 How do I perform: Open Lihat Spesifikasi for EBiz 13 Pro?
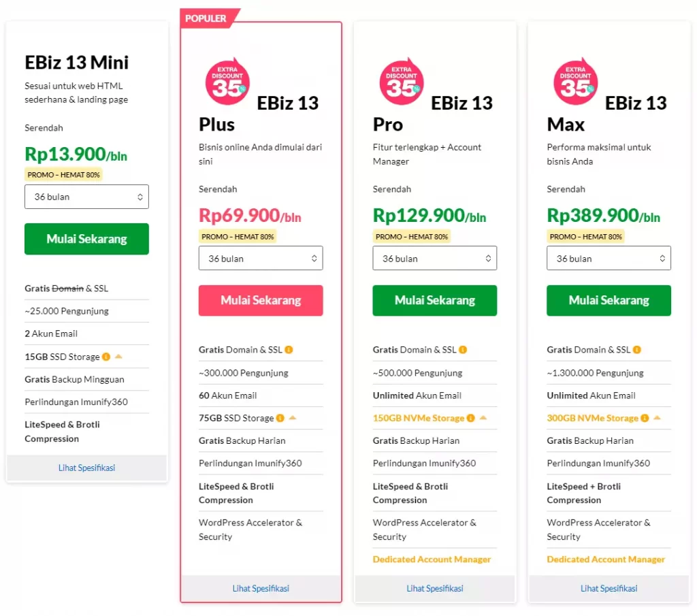click(x=434, y=588)
